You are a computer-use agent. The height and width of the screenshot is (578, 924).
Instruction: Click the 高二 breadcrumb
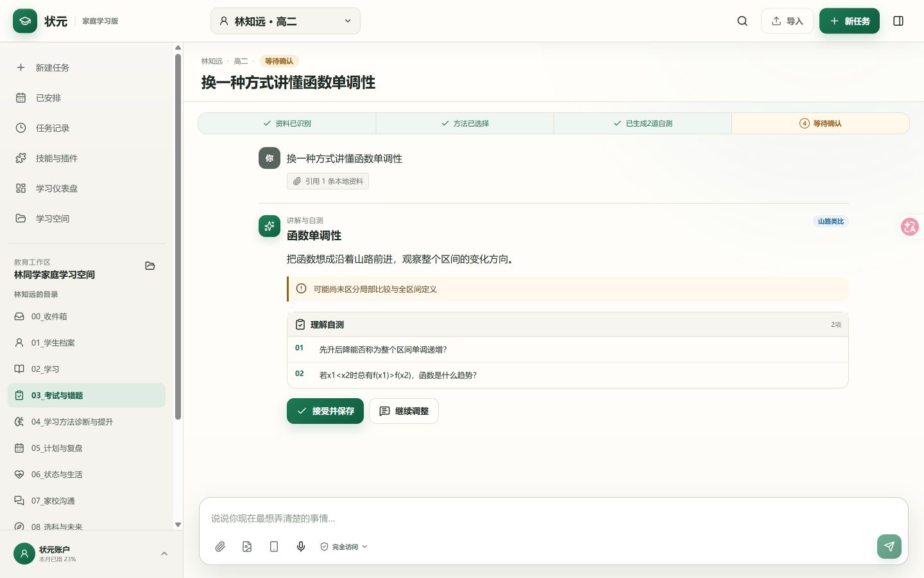tap(241, 61)
